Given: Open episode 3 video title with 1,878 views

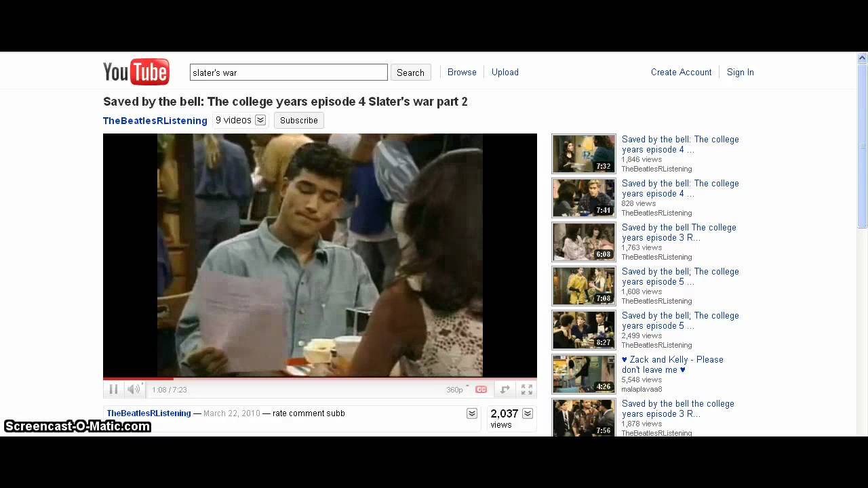Looking at the screenshot, I should (x=678, y=409).
